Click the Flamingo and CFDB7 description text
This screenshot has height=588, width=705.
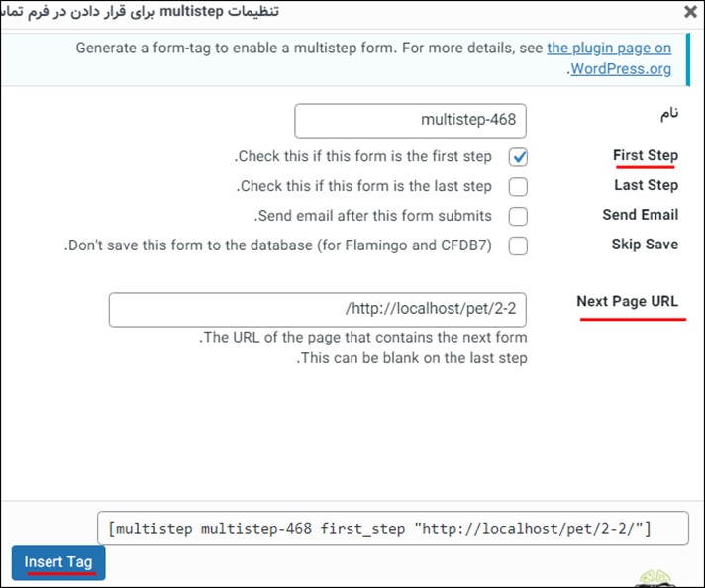pyautogui.click(x=278, y=245)
